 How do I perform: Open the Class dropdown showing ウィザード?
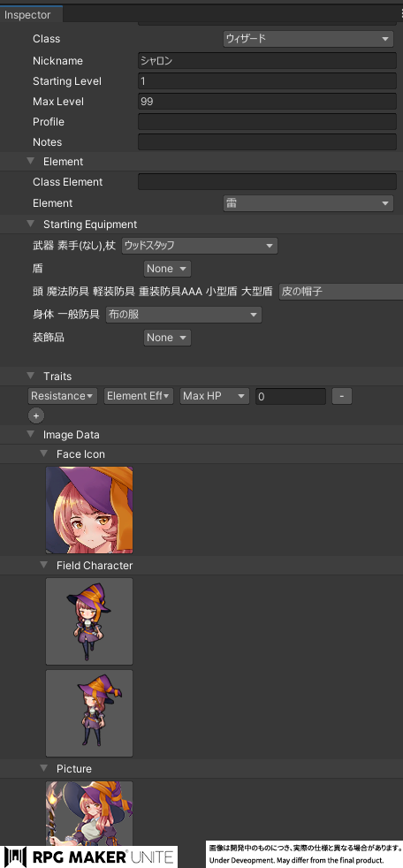(x=308, y=39)
